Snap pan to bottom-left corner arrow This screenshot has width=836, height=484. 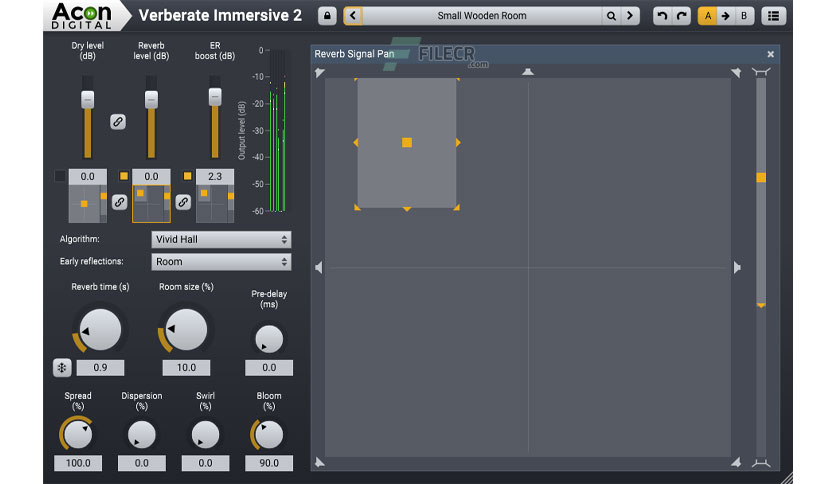pyautogui.click(x=319, y=462)
